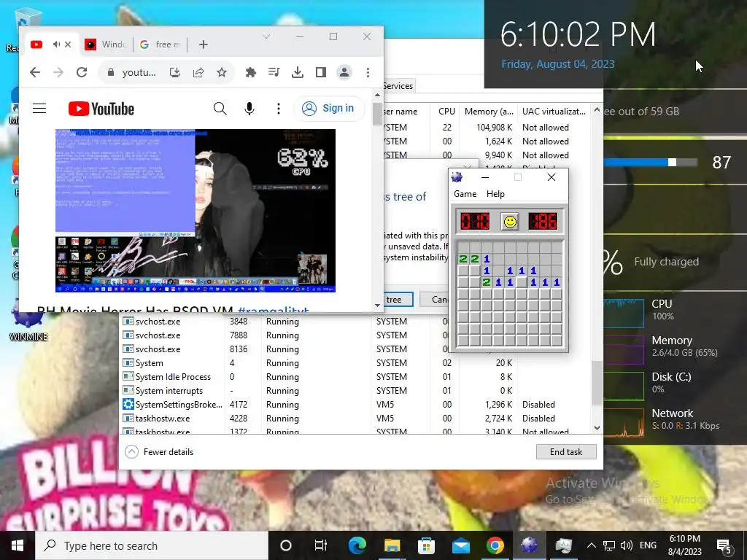Reload the YouTube page
Viewport: 747px width, 560px height.
click(82, 72)
